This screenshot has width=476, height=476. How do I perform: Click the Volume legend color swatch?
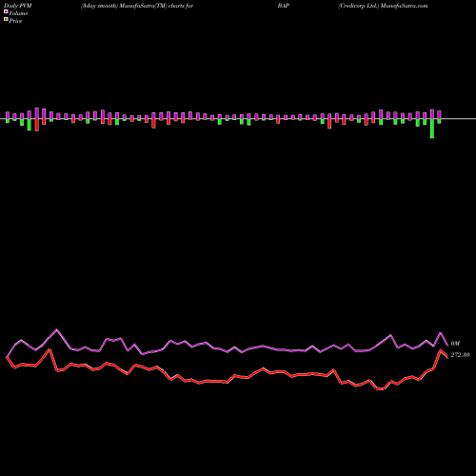pyautogui.click(x=6, y=12)
